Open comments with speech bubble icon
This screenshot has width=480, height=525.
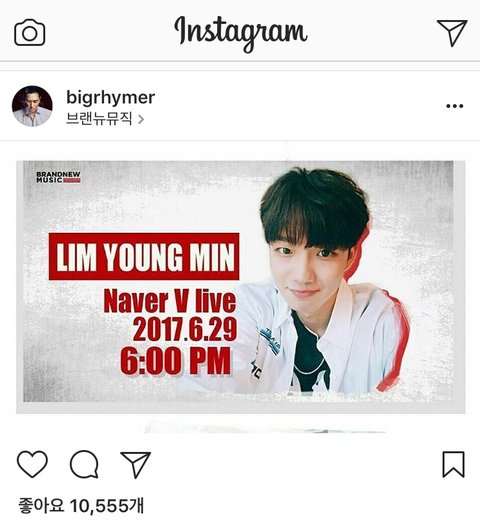[x=84, y=464]
